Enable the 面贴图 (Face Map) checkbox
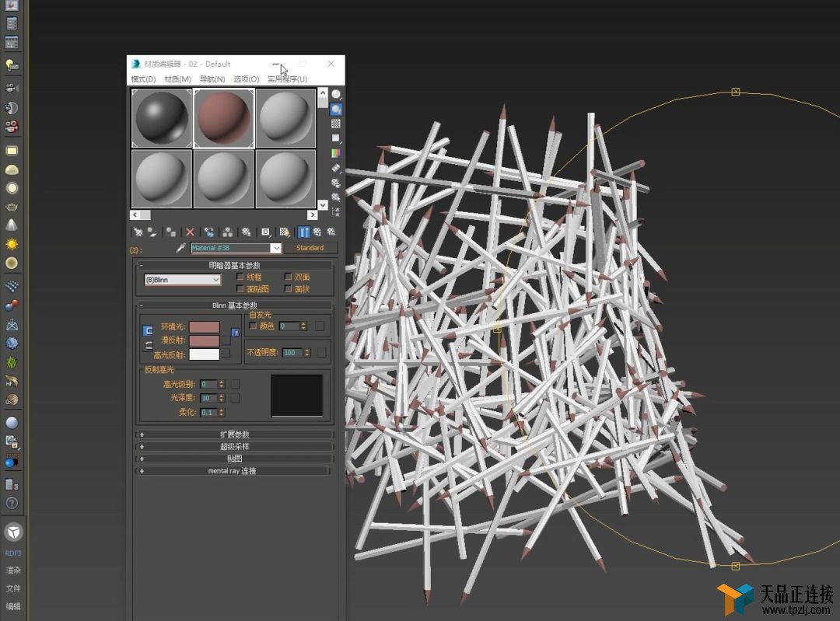Image resolution: width=840 pixels, height=621 pixels. pos(240,289)
